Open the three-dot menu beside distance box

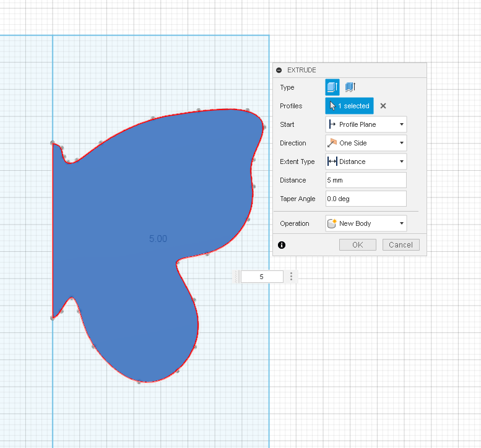(x=291, y=277)
